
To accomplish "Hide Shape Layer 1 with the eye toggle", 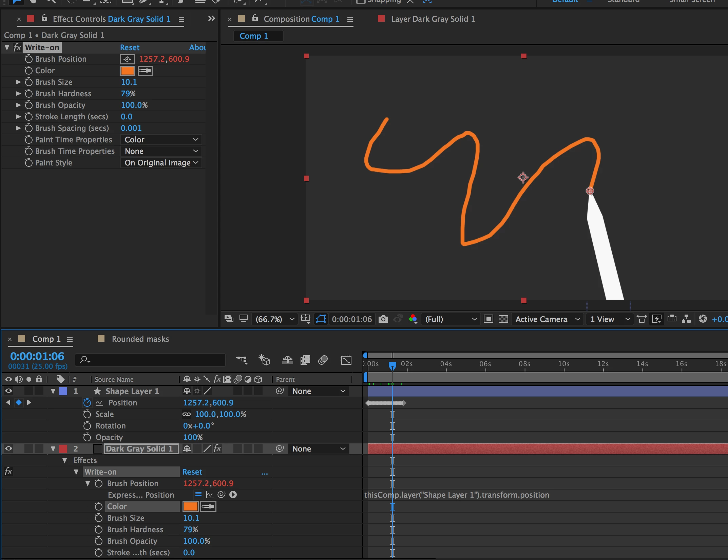I will coord(8,391).
